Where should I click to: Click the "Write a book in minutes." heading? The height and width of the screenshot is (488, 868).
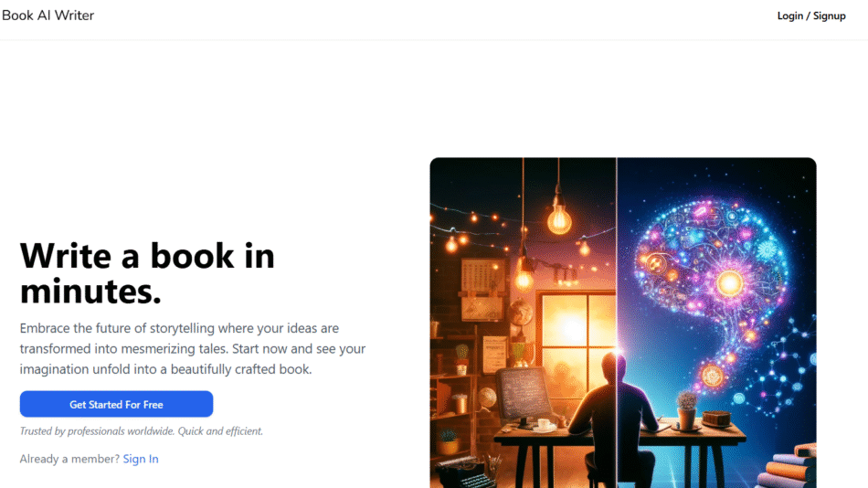pos(147,273)
